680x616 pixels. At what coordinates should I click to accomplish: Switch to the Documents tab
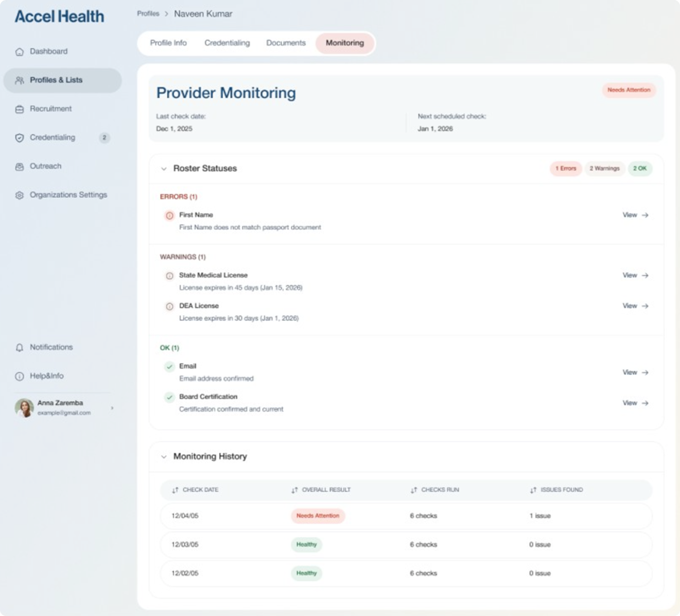pyautogui.click(x=286, y=43)
